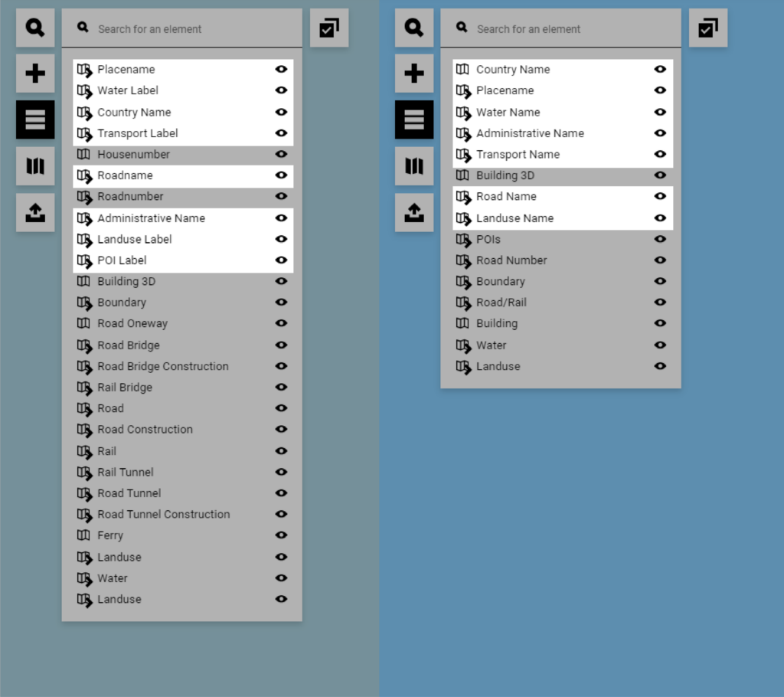Select the layer list view icon
This screenshot has height=697, width=784.
(34, 119)
